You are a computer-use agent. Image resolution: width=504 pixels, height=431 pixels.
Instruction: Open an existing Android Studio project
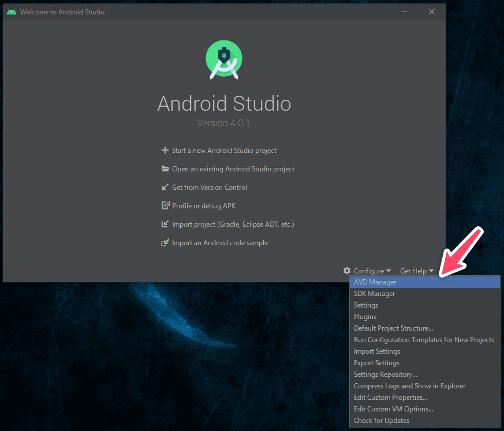tap(233, 169)
